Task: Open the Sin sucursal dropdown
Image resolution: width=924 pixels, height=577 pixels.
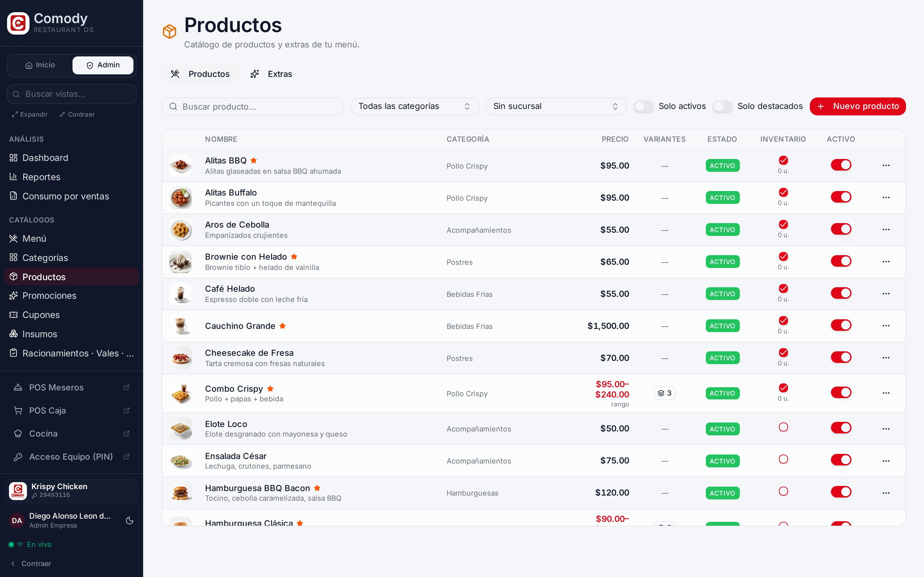Action: (556, 106)
